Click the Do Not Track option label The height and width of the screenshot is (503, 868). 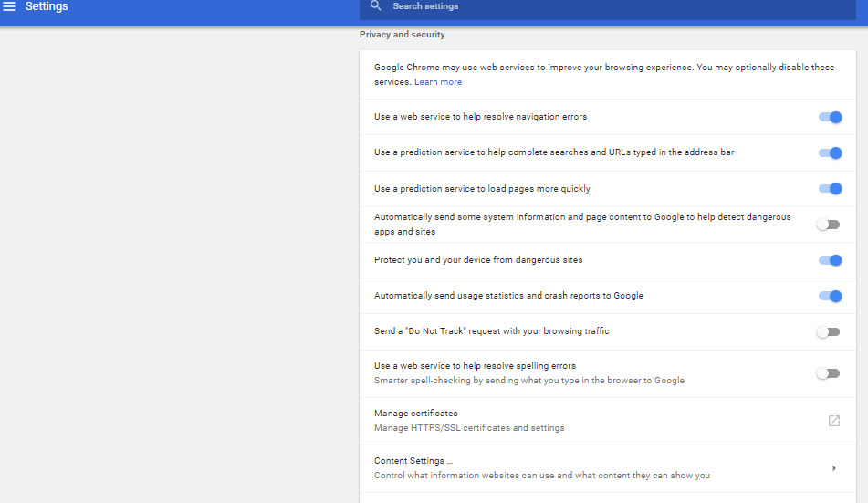(492, 331)
